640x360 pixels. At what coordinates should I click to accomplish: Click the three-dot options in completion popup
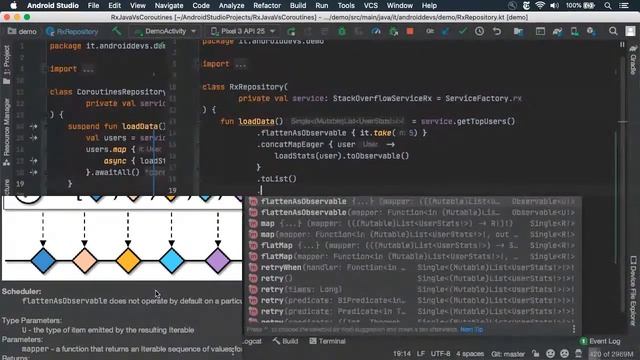574,329
